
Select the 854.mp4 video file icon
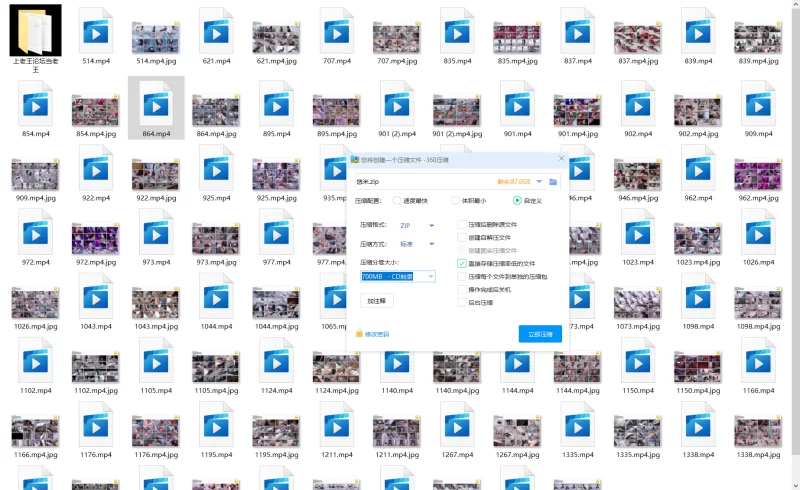(x=36, y=104)
